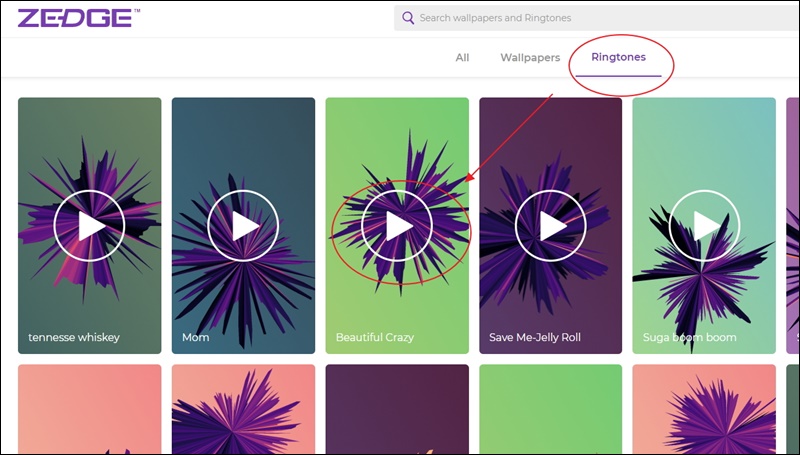Open the Wallpapers tab

click(x=530, y=58)
